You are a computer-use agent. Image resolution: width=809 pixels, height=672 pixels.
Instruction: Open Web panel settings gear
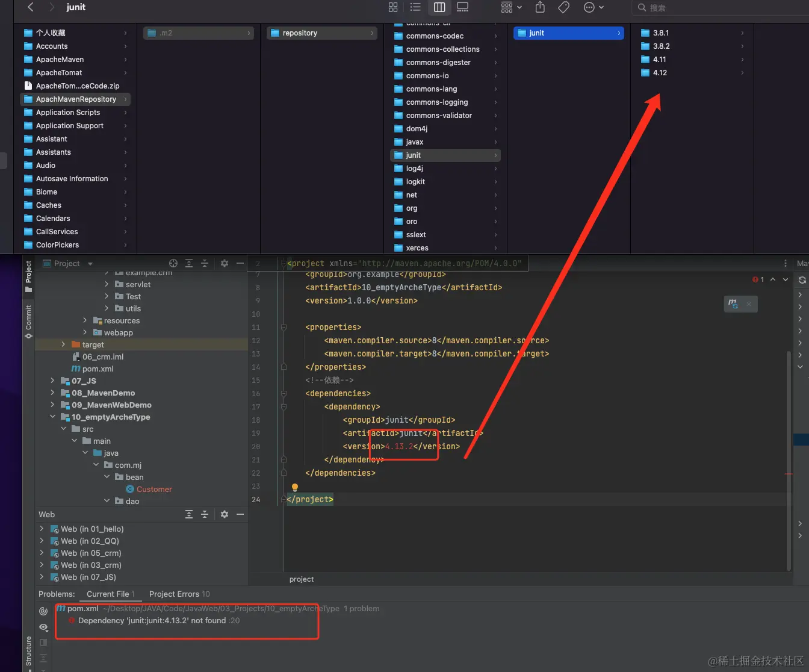[225, 514]
